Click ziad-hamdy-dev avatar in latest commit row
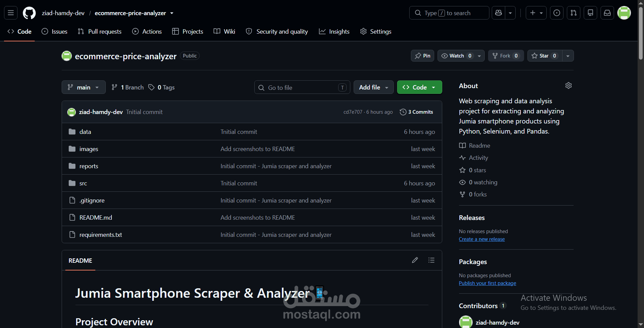Image resolution: width=644 pixels, height=328 pixels. tap(71, 112)
